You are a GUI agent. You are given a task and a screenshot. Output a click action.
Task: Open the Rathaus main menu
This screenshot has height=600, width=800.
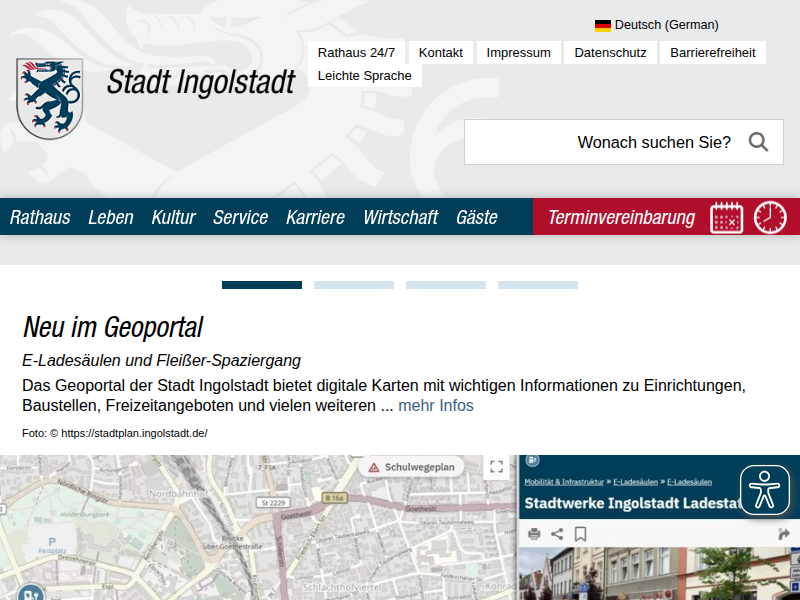pyautogui.click(x=40, y=217)
